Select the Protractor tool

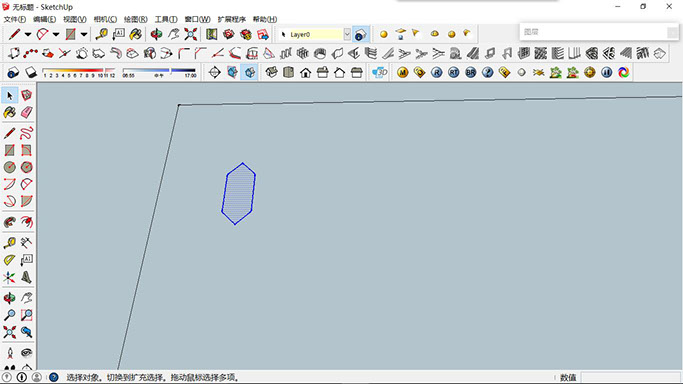point(10,260)
